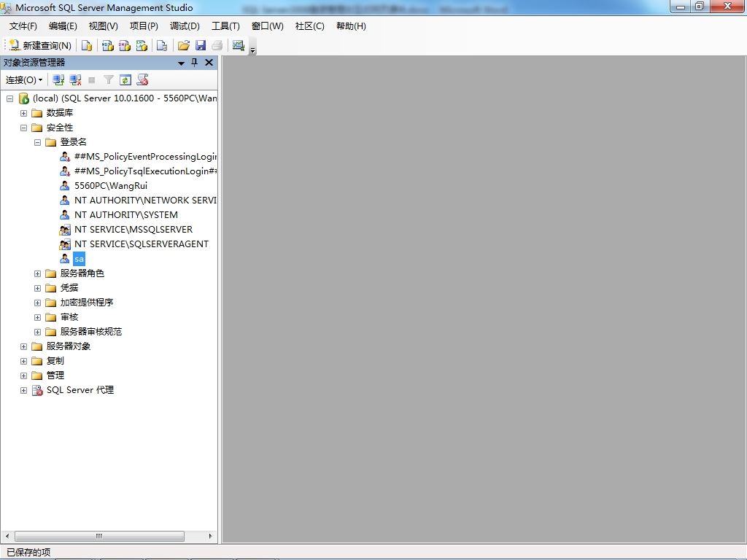
Task: Select the 5560PC\WangRui login
Action: coord(111,186)
